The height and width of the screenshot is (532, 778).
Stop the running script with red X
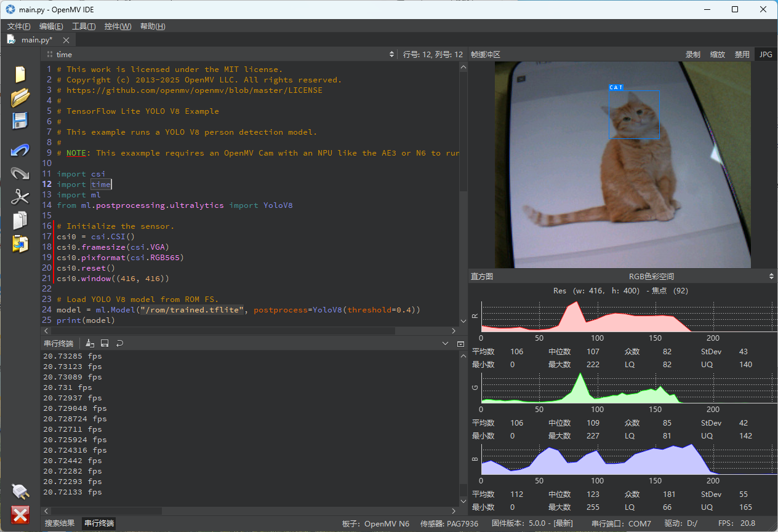tap(20, 514)
